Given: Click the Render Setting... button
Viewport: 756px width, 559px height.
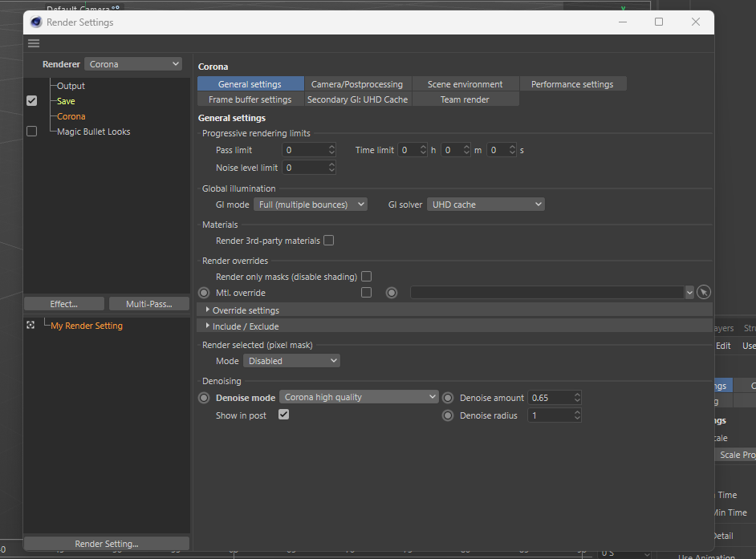Looking at the screenshot, I should point(107,544).
